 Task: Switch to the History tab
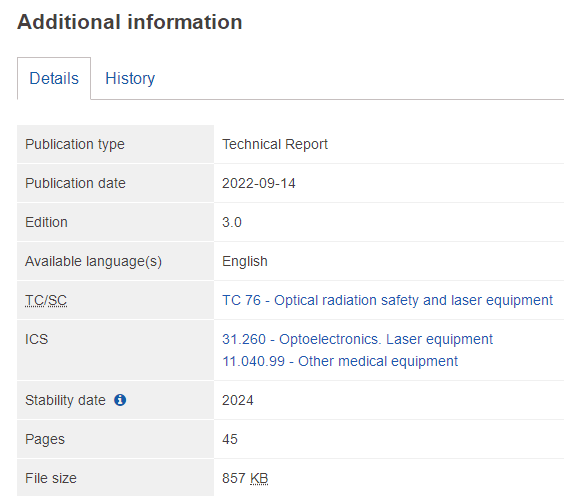click(130, 78)
